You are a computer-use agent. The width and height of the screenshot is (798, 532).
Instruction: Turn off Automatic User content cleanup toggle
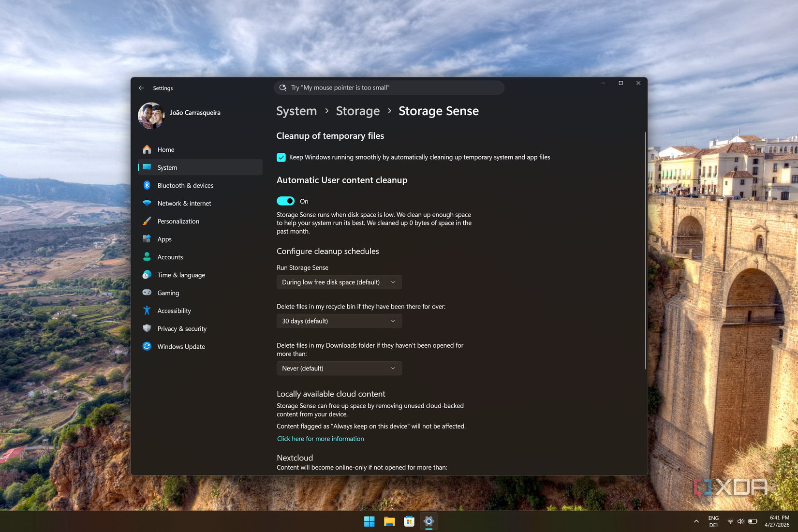(x=285, y=201)
